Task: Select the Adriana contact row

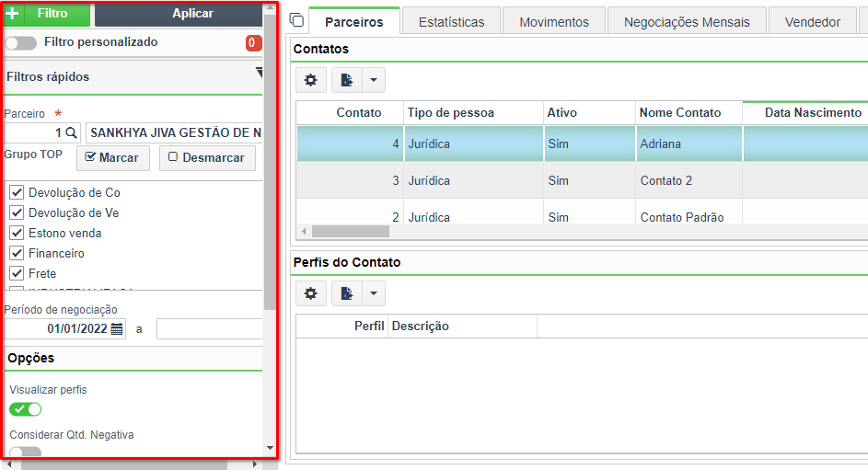Action: tap(583, 143)
